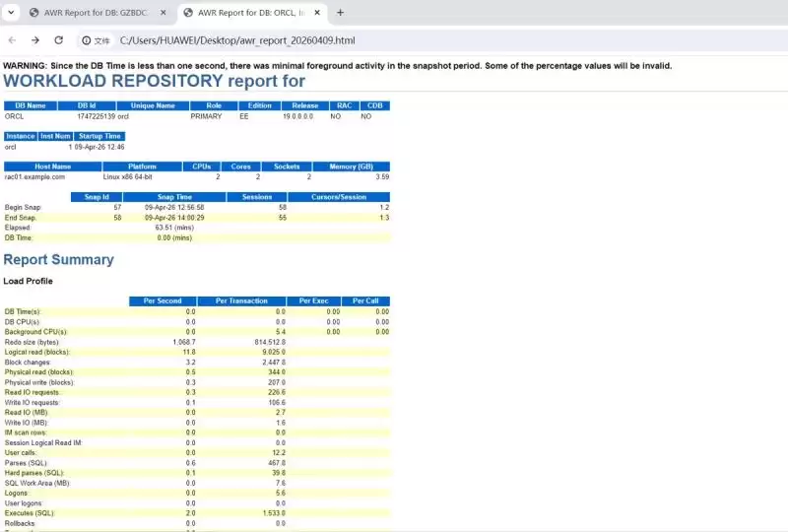Click the address bar file path
788x532 pixels.
click(237, 40)
